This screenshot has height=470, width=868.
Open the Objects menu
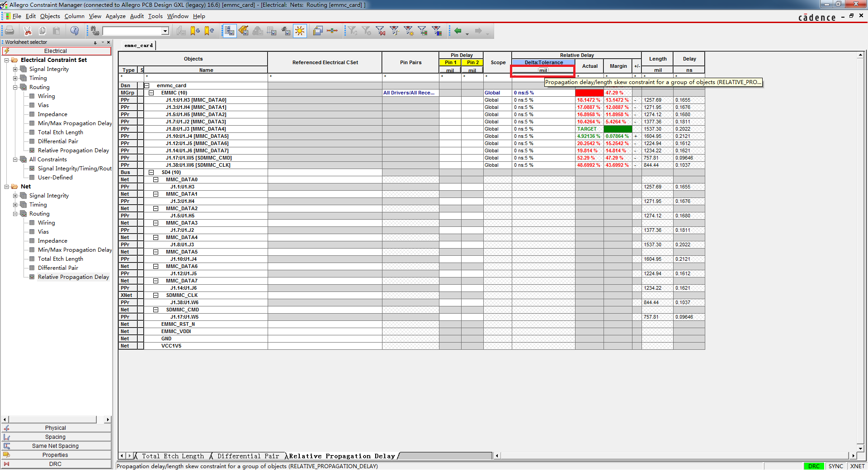(50, 16)
